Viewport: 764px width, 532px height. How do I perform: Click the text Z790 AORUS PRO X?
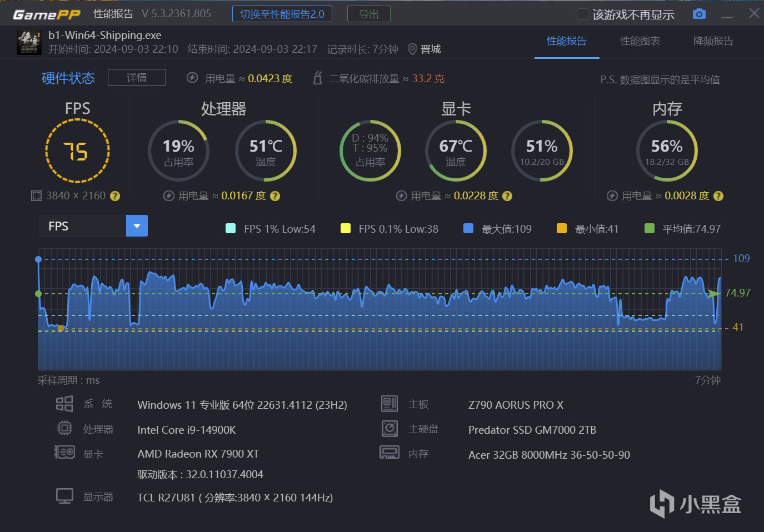[516, 405]
